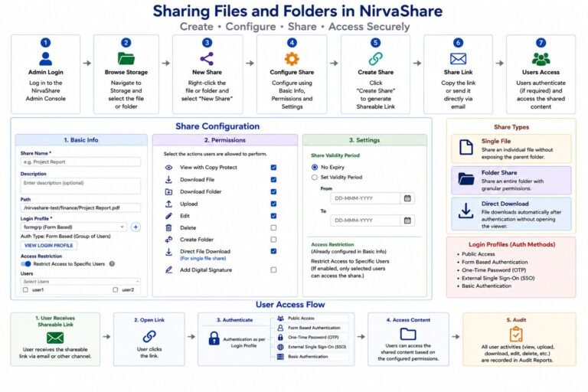Click the Download File arrow icon in Permissions
The width and height of the screenshot is (588, 392).
[168, 179]
